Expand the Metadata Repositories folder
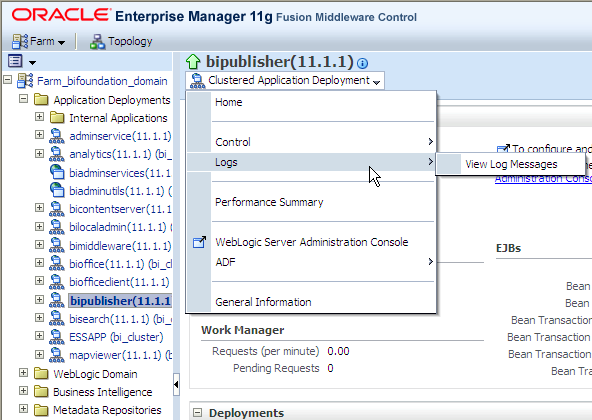 pyautogui.click(x=23, y=409)
